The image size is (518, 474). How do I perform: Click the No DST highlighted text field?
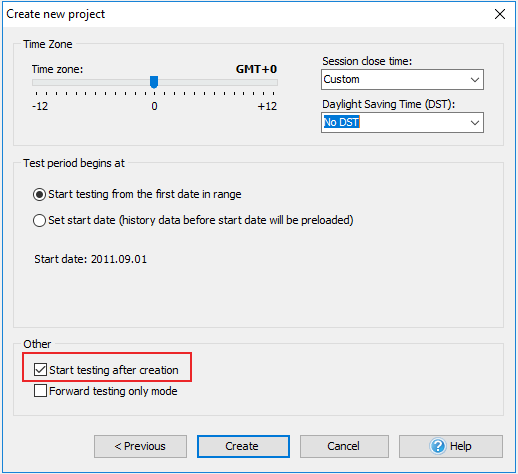(x=342, y=122)
